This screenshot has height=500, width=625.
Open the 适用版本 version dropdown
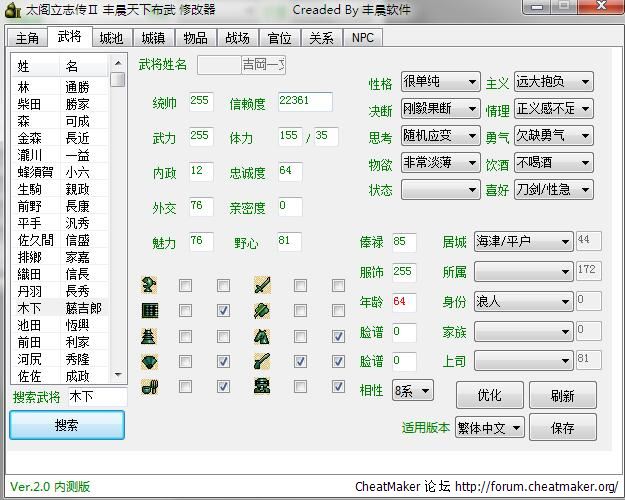(515, 427)
